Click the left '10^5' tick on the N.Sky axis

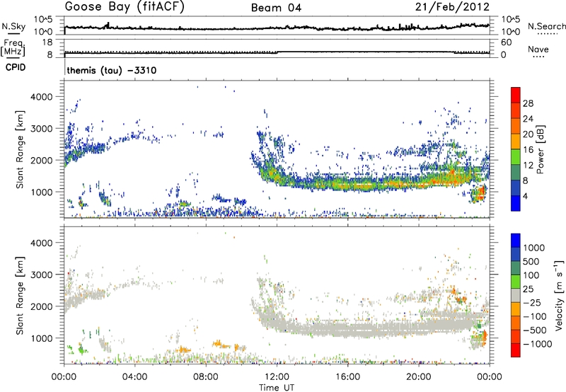tap(43, 19)
